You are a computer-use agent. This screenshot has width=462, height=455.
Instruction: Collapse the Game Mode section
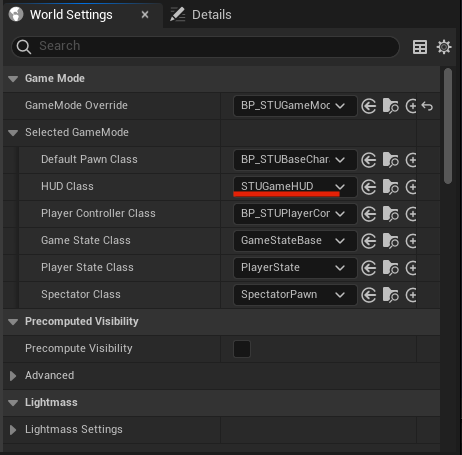(x=13, y=79)
